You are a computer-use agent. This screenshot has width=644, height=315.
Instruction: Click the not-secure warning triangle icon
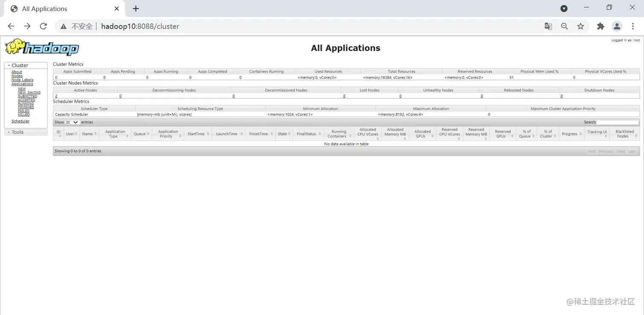[63, 26]
